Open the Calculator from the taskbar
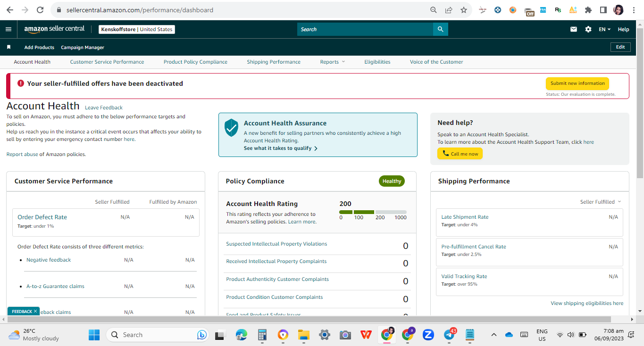 [262, 335]
